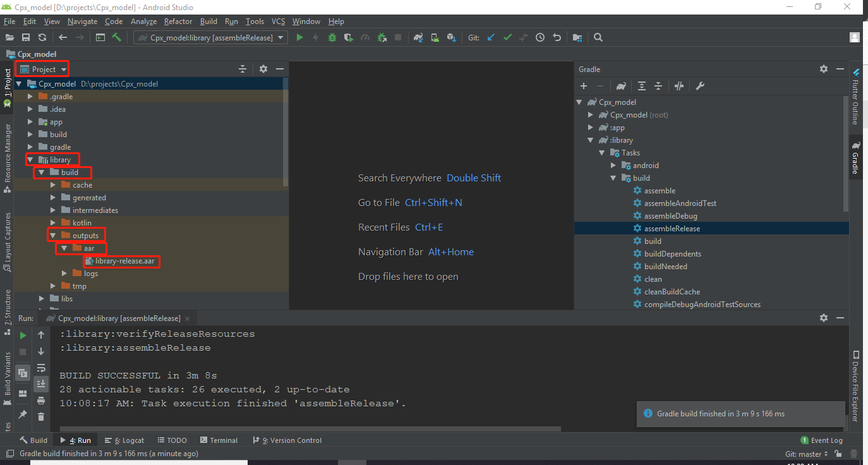Click Execute Gradle Task elephant icon

click(621, 86)
